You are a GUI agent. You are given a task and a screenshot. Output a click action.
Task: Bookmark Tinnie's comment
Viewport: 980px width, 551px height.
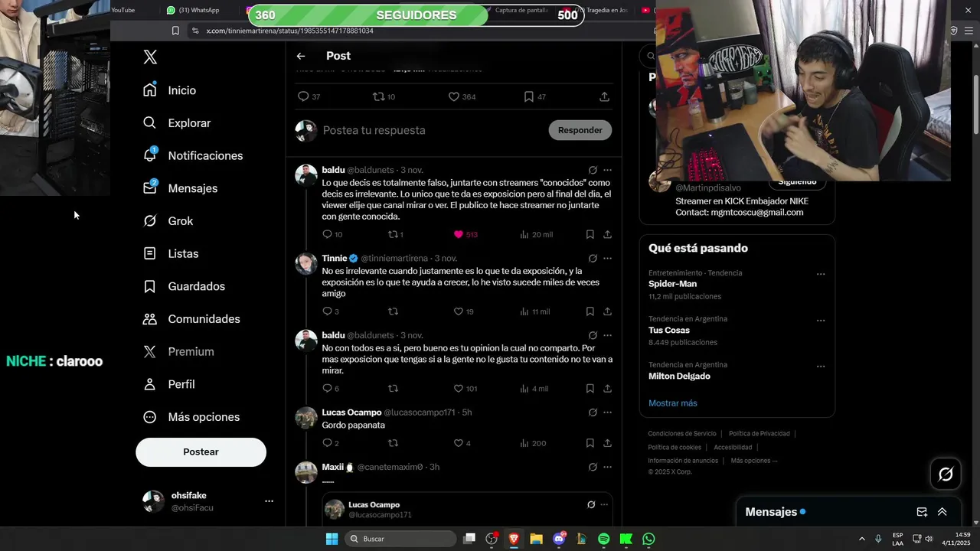click(x=590, y=311)
